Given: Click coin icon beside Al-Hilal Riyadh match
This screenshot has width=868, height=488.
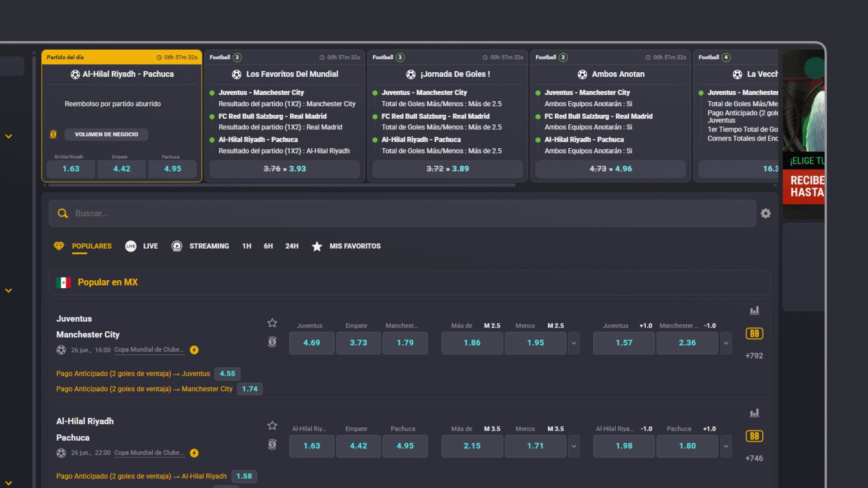Looking at the screenshot, I should (272, 444).
